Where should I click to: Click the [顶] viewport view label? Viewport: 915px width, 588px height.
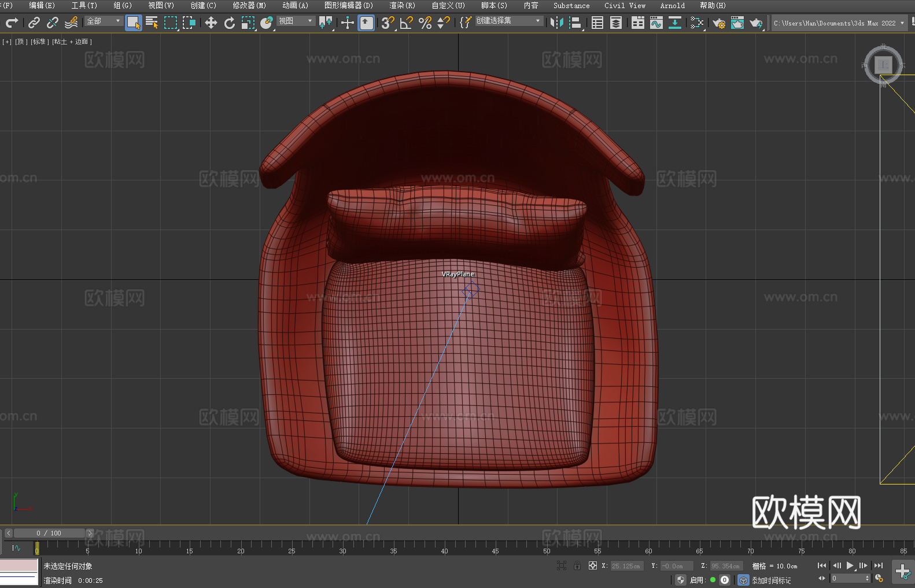(21, 42)
